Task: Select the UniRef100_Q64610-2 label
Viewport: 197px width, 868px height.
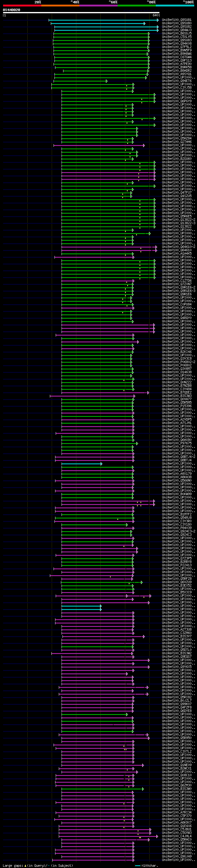Action: pos(179,247)
